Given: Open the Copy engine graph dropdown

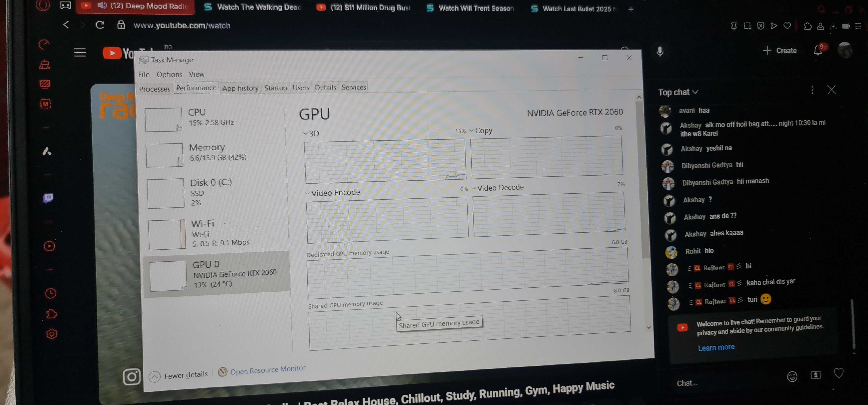Looking at the screenshot, I should [x=471, y=131].
